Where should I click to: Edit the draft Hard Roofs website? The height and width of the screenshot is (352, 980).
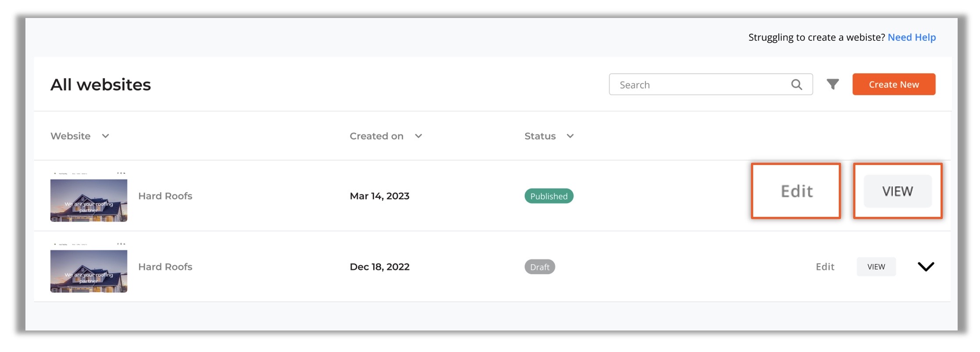coord(825,267)
